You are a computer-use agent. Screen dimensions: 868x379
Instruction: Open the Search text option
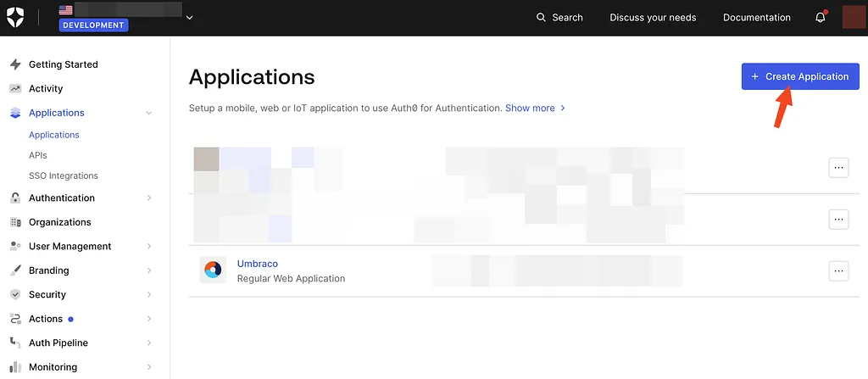(x=567, y=17)
